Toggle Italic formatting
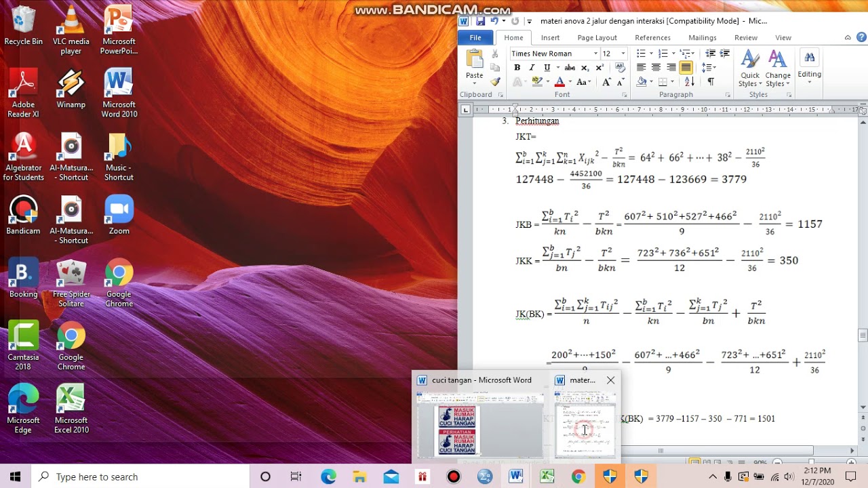868x488 pixels. click(x=532, y=68)
